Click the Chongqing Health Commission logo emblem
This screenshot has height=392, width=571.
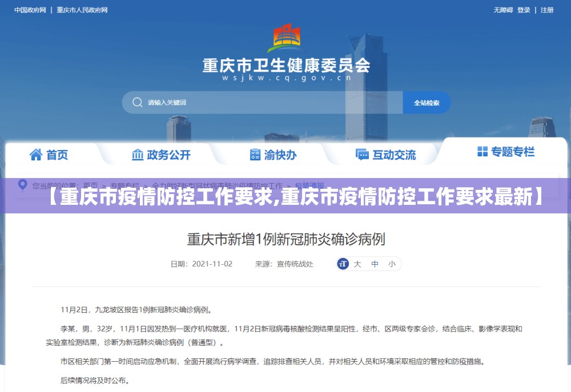[286, 38]
